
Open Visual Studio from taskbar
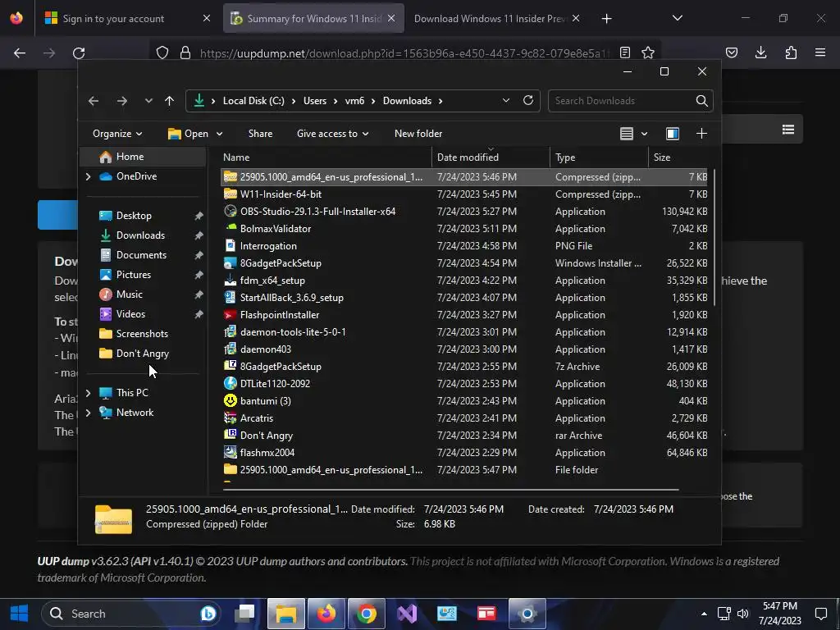coord(407,614)
